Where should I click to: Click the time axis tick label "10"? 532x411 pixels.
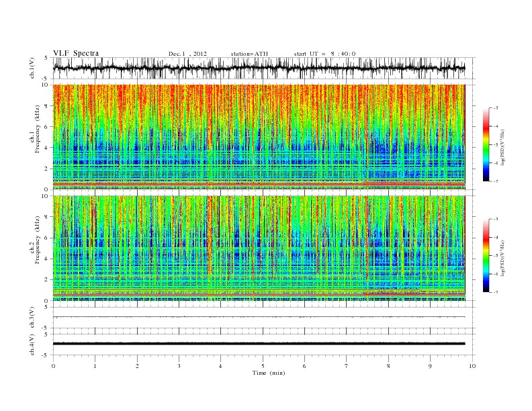coord(472,366)
